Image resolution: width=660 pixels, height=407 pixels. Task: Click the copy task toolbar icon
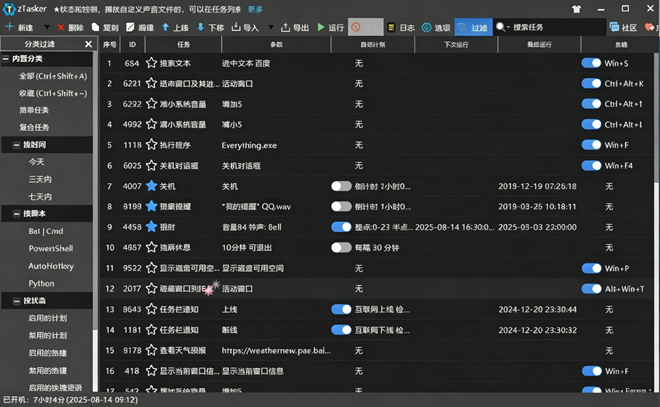96,27
